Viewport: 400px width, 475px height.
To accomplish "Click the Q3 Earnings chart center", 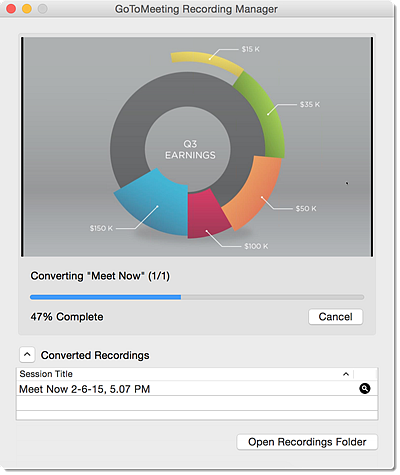I will pyautogui.click(x=190, y=149).
